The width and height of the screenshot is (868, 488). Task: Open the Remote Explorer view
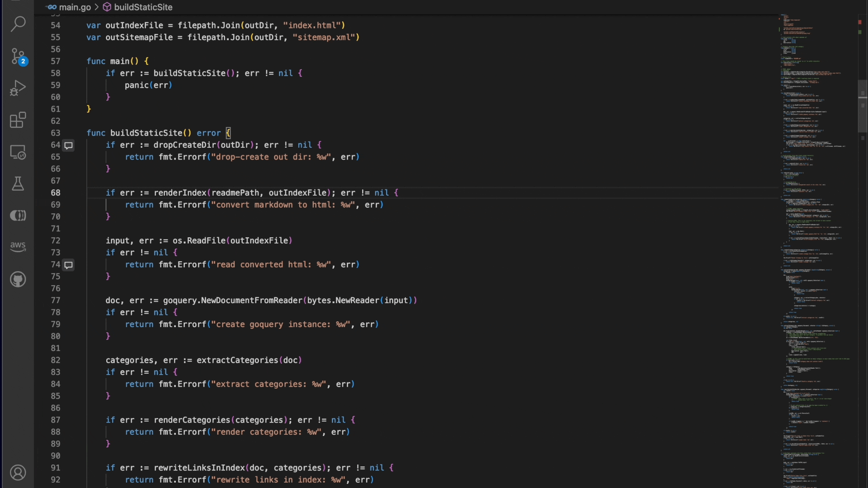click(x=18, y=152)
